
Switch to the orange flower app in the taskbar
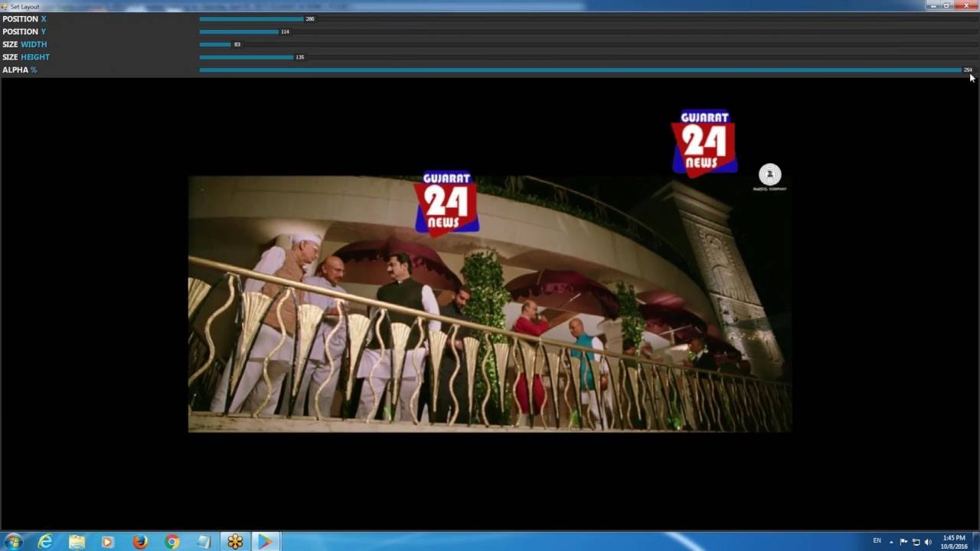click(x=235, y=542)
